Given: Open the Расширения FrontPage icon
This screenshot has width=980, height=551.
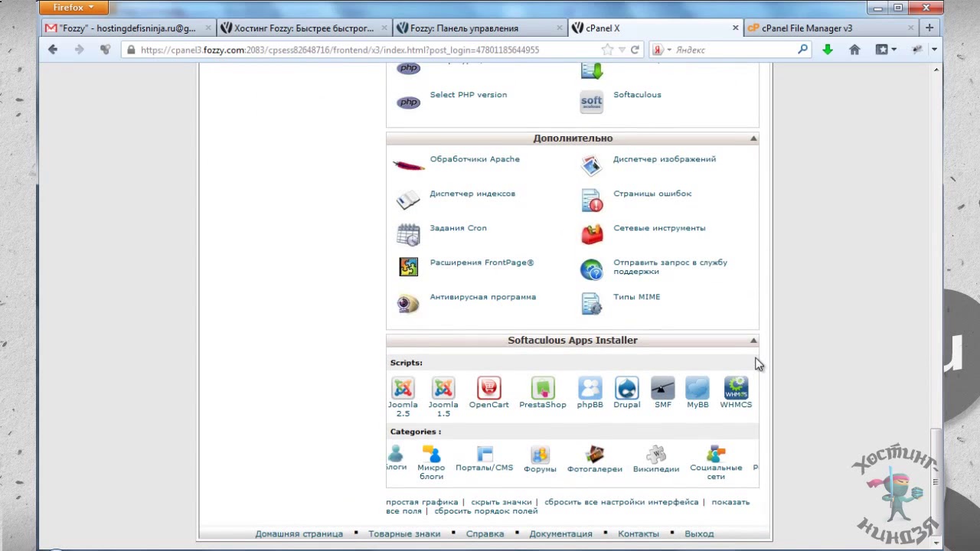Looking at the screenshot, I should coord(408,267).
